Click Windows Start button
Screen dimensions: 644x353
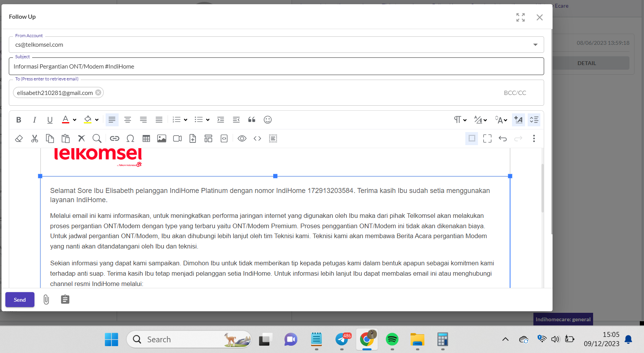pyautogui.click(x=111, y=339)
